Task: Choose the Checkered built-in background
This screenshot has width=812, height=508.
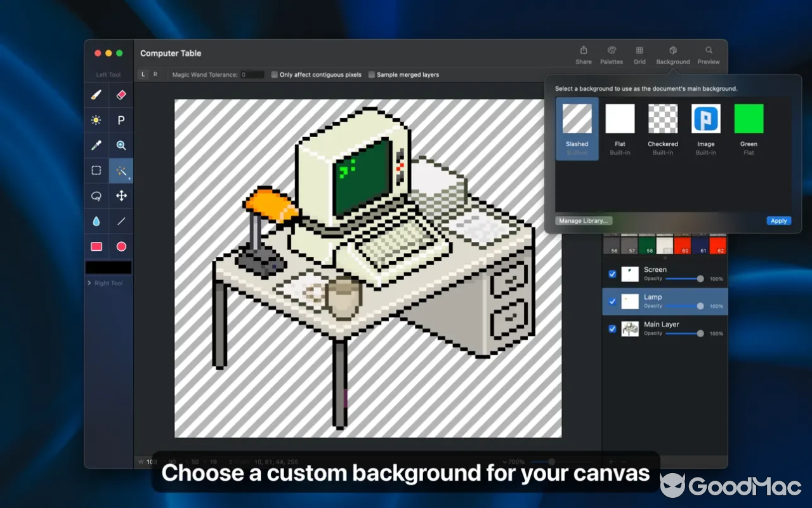Action: point(662,118)
